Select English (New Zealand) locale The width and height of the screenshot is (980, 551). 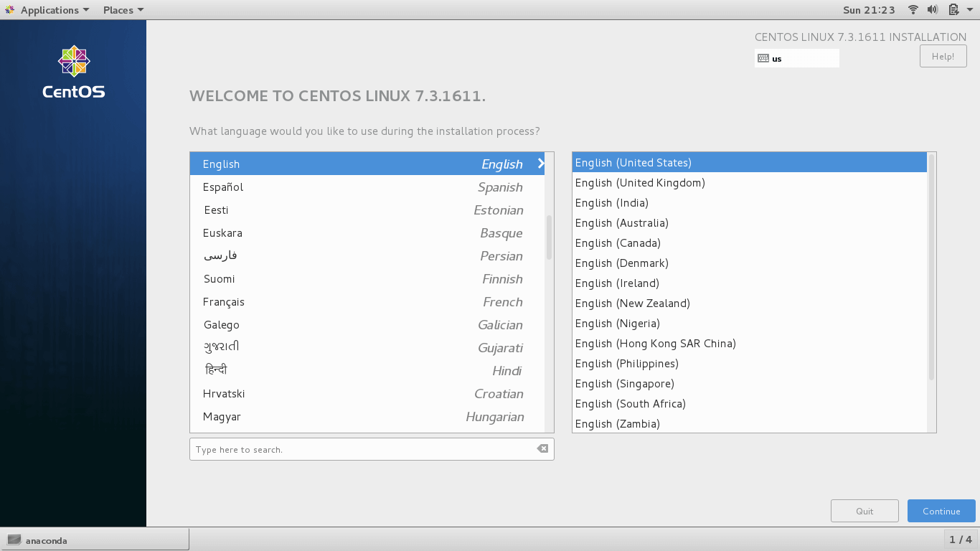coord(750,303)
